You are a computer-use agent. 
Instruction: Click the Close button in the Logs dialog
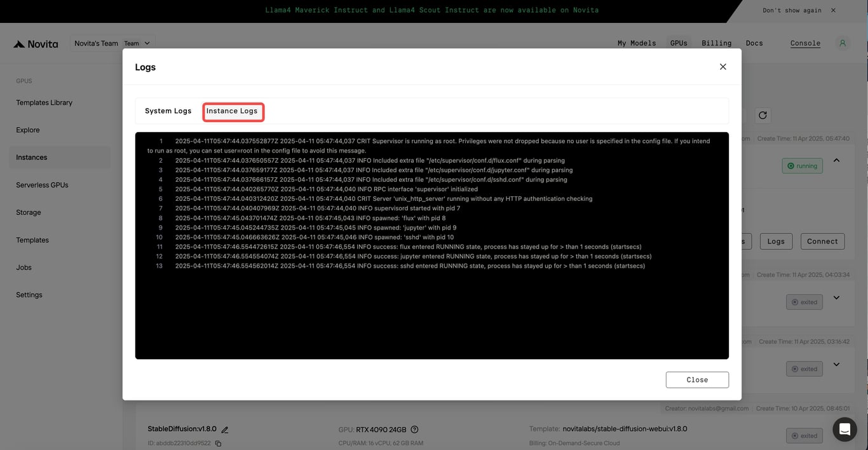coord(697,379)
